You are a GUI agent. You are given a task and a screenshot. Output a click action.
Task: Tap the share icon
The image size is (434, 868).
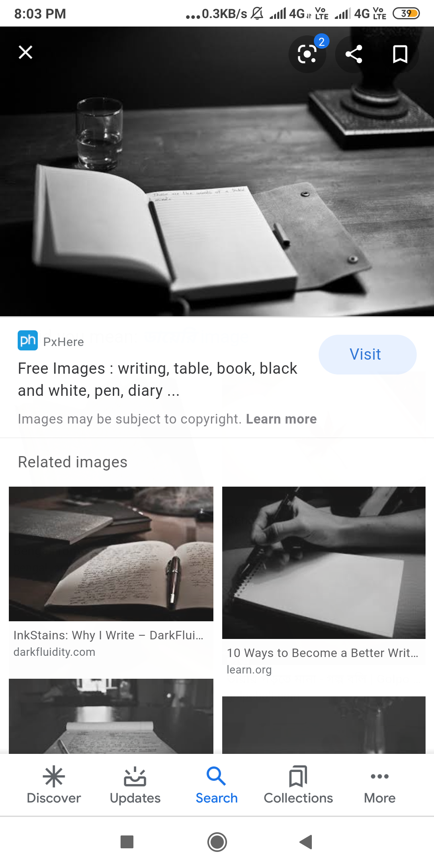[x=354, y=54]
